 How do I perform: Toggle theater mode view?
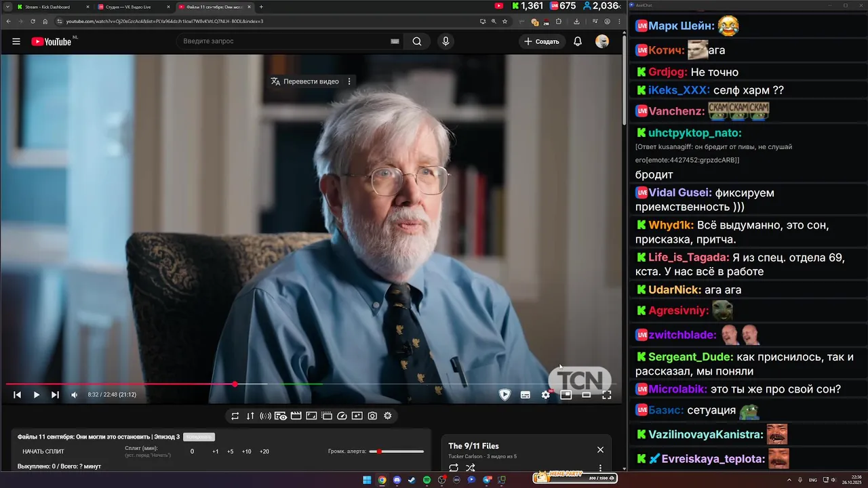[x=587, y=394]
